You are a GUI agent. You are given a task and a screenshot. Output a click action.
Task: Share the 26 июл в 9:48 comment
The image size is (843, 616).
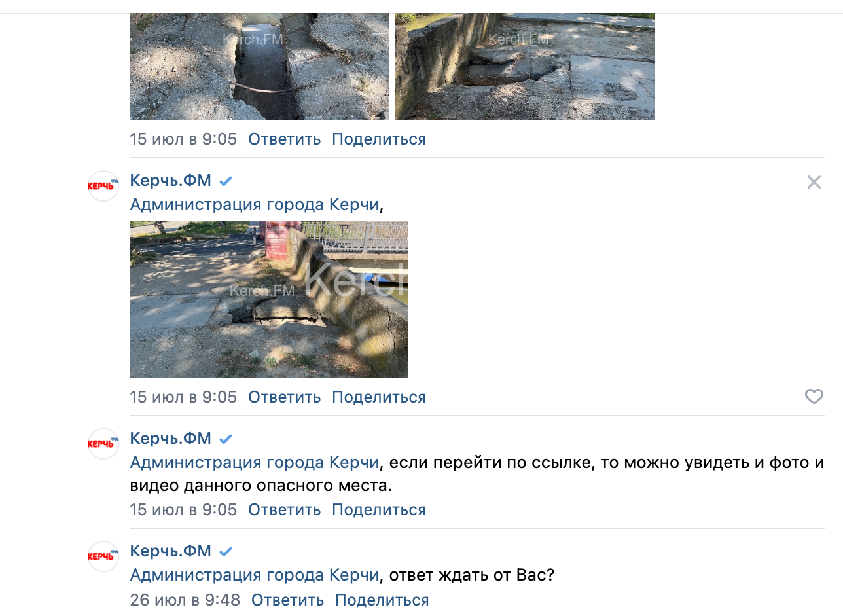pyautogui.click(x=382, y=600)
